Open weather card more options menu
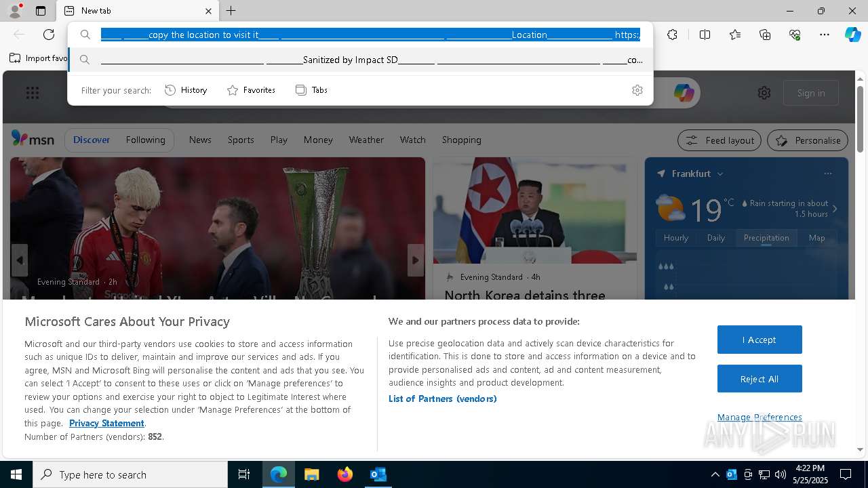868x488 pixels. [827, 174]
